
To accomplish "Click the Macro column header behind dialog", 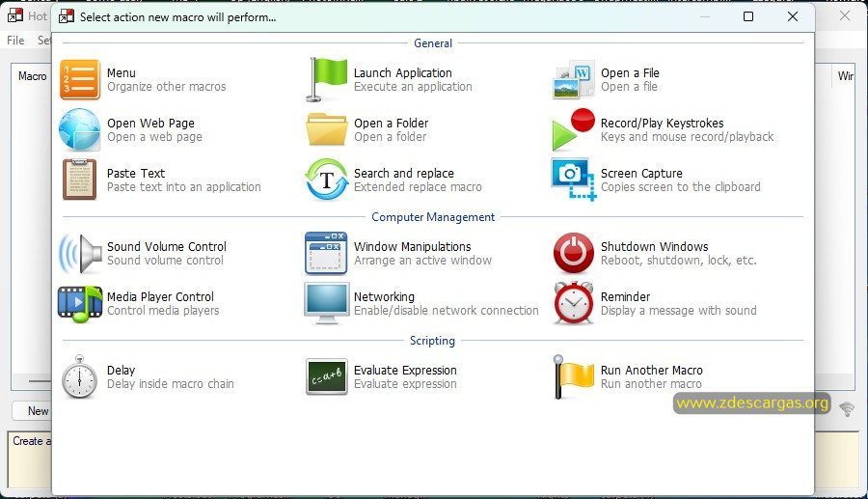I will pyautogui.click(x=32, y=76).
